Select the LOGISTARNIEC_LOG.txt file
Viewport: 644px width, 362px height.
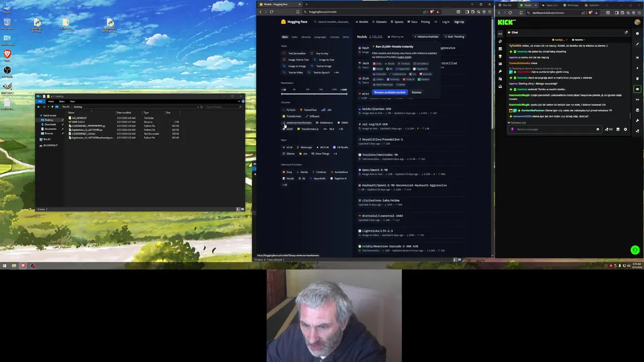pos(83,134)
